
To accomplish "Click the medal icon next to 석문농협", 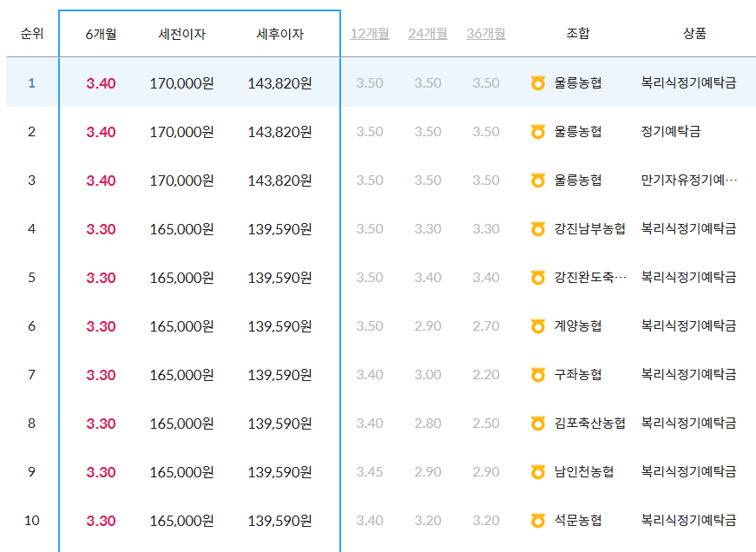I will click(537, 520).
